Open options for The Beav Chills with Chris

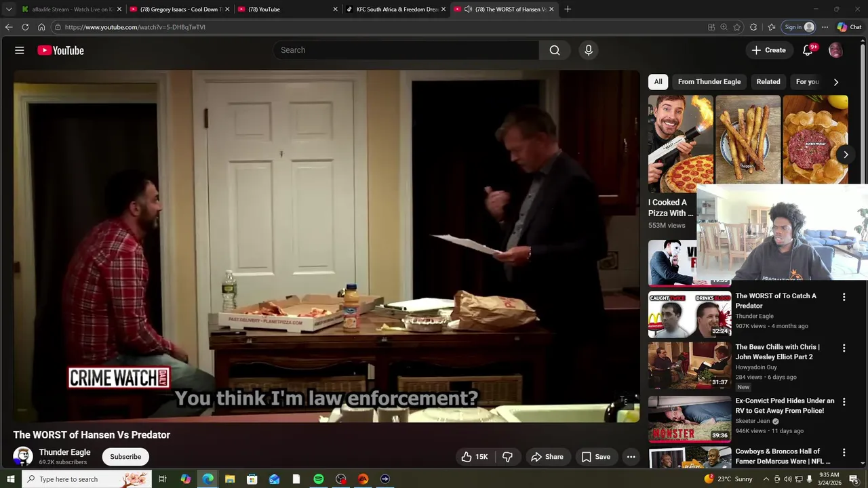coord(844,348)
